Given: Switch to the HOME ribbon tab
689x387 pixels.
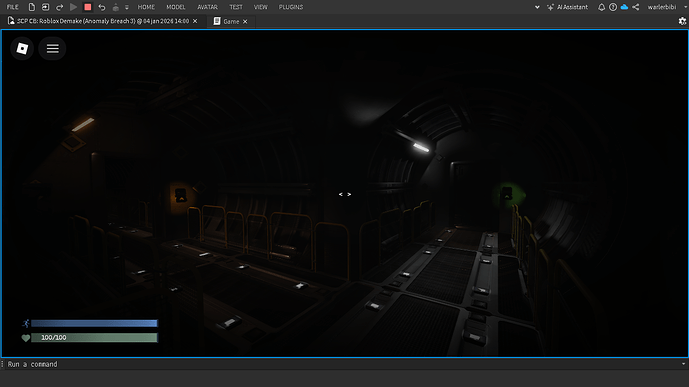Looking at the screenshot, I should pos(146,7).
